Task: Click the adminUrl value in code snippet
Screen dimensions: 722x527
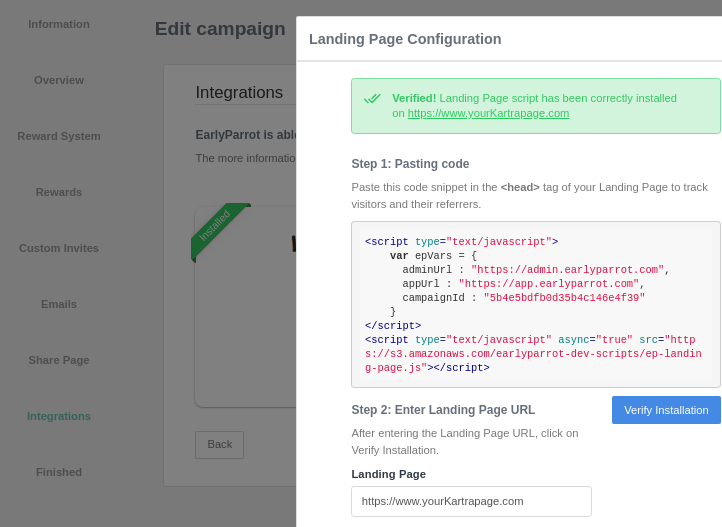Action: (567, 270)
